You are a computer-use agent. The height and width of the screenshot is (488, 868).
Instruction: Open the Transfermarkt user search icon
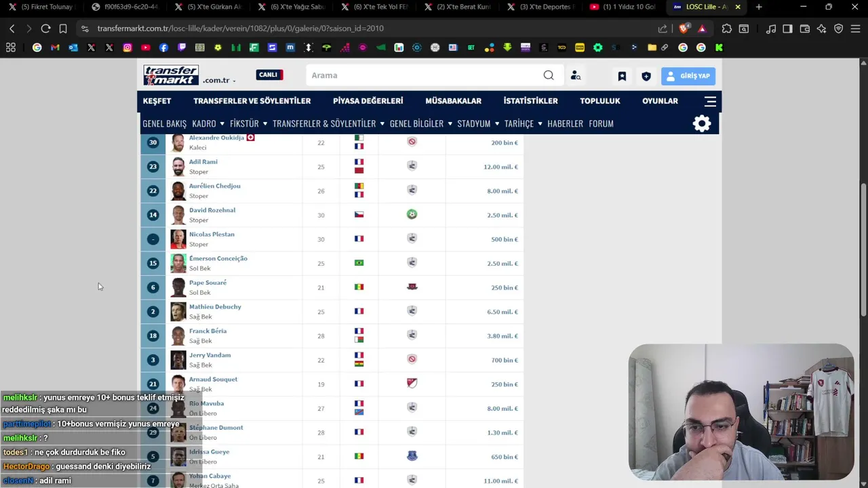576,75
